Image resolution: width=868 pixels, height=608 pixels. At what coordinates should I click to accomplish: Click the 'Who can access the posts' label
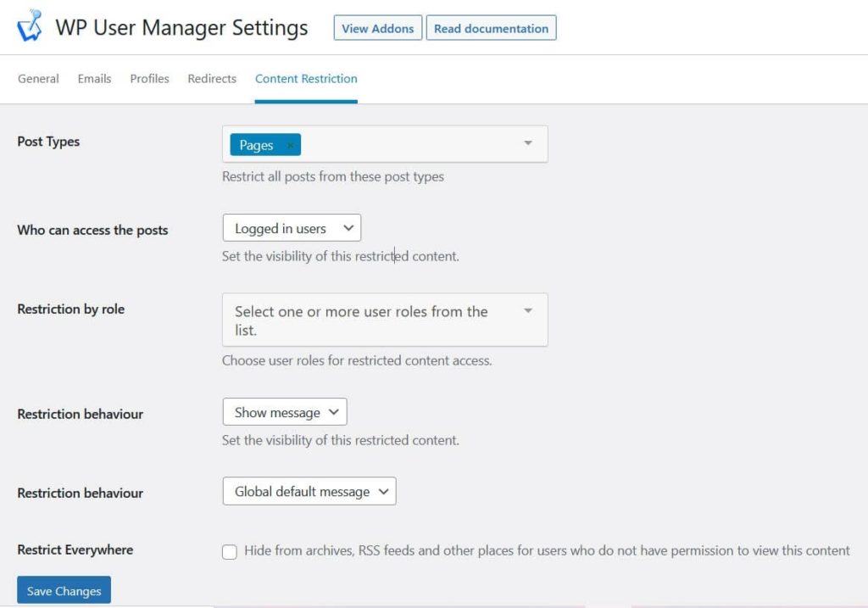coord(92,231)
